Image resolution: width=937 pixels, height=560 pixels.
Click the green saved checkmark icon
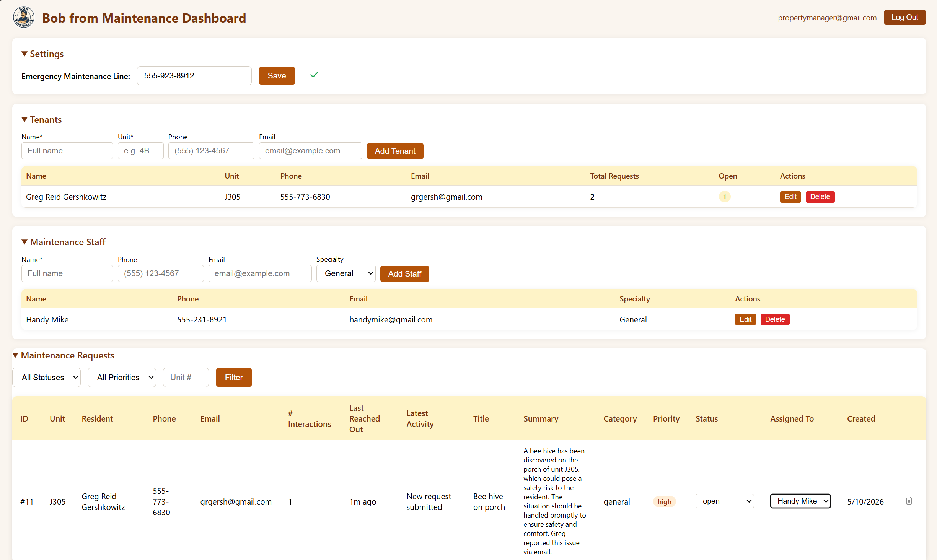[314, 75]
